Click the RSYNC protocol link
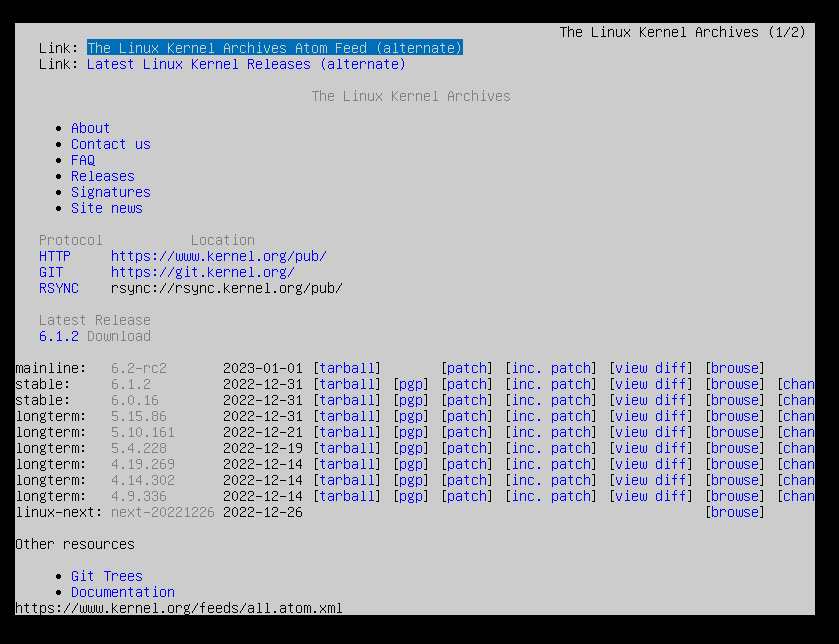 pyautogui.click(x=59, y=288)
